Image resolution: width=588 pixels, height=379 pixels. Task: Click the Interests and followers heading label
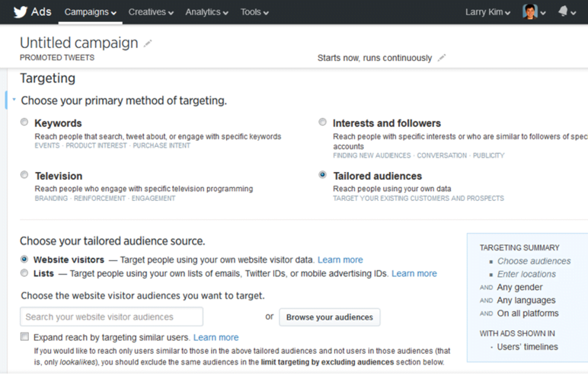click(x=387, y=123)
